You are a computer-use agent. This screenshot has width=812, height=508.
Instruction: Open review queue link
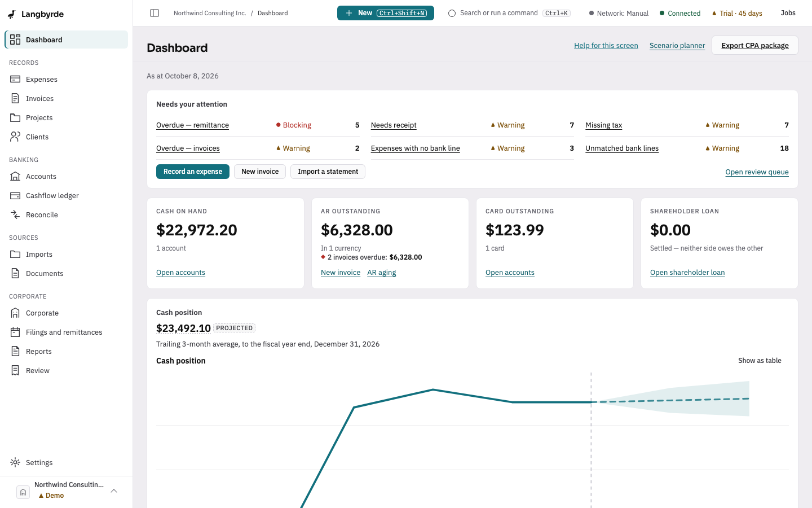(x=757, y=172)
